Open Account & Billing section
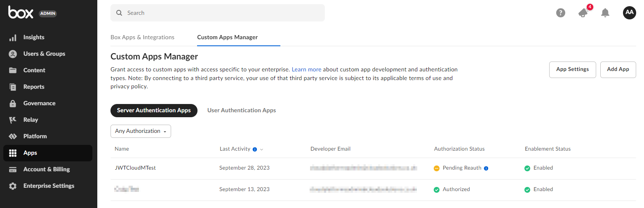The height and width of the screenshot is (208, 644). coord(47,169)
